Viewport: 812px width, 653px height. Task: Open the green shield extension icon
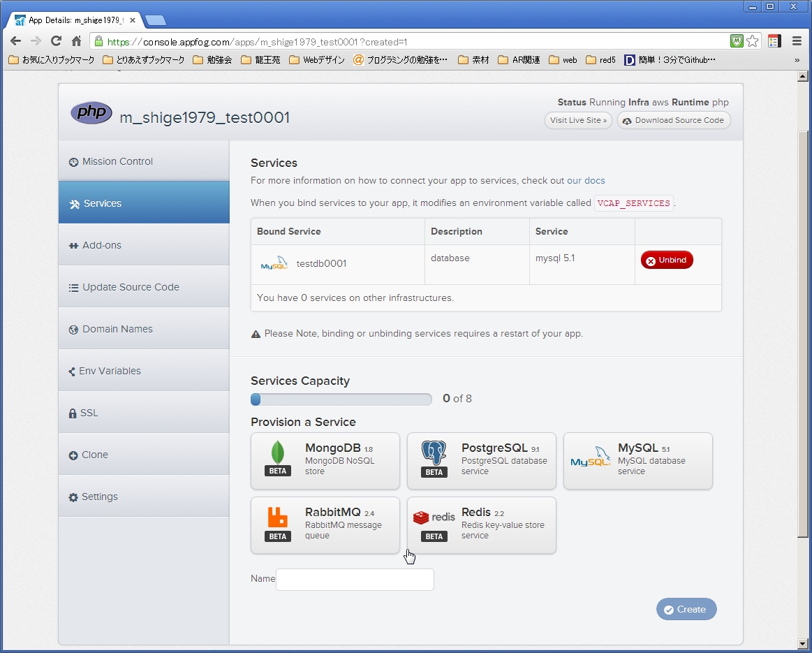tap(737, 41)
